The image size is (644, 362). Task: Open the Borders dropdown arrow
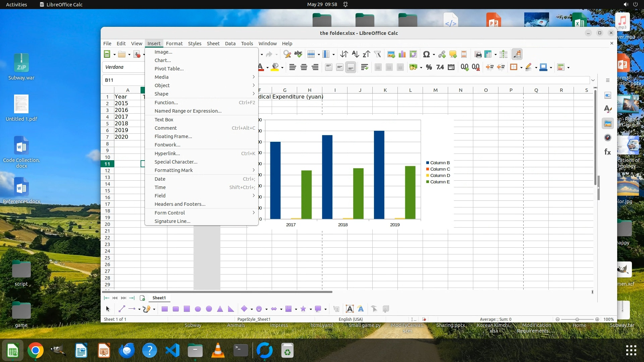pyautogui.click(x=521, y=68)
